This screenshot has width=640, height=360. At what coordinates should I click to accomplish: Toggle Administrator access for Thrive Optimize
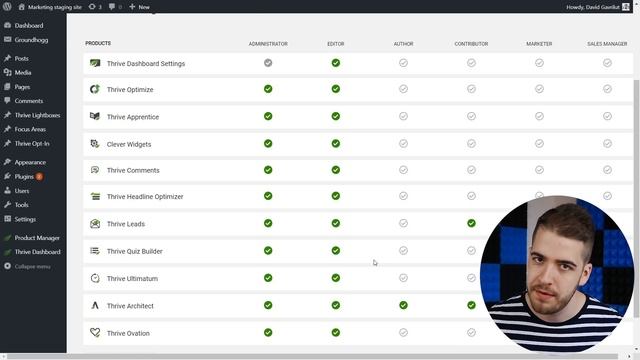click(x=268, y=89)
